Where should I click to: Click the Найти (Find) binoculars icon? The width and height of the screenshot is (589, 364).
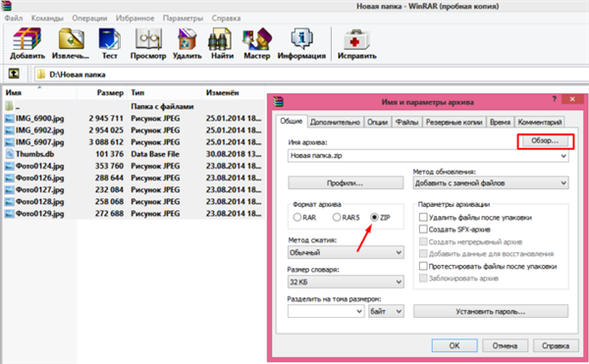[x=219, y=40]
